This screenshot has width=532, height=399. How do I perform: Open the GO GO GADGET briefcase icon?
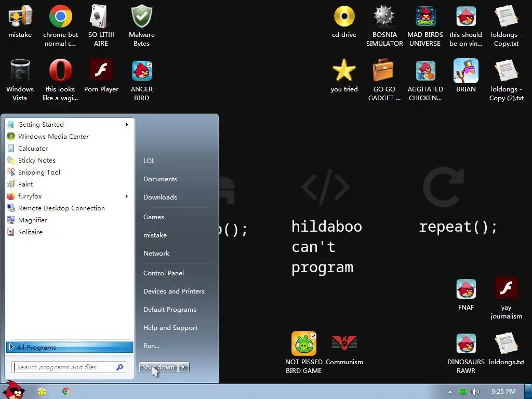[x=384, y=70]
